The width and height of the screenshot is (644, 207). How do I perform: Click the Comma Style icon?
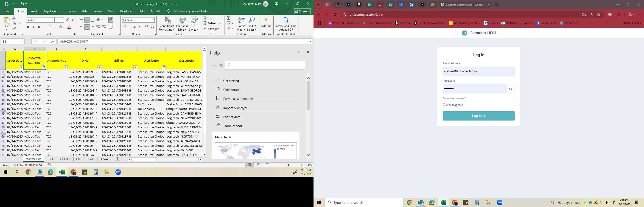(x=140, y=27)
